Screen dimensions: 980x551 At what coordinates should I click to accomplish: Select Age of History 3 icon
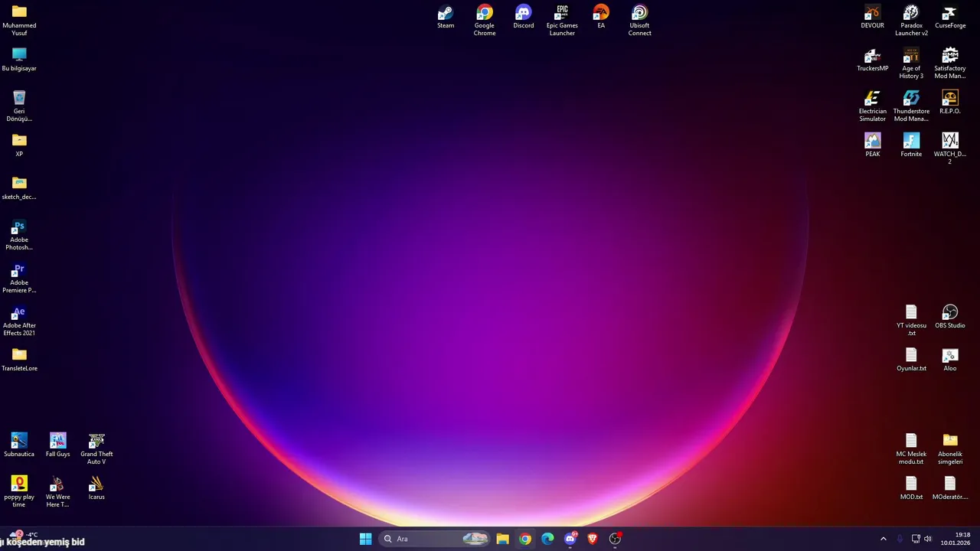(x=911, y=64)
